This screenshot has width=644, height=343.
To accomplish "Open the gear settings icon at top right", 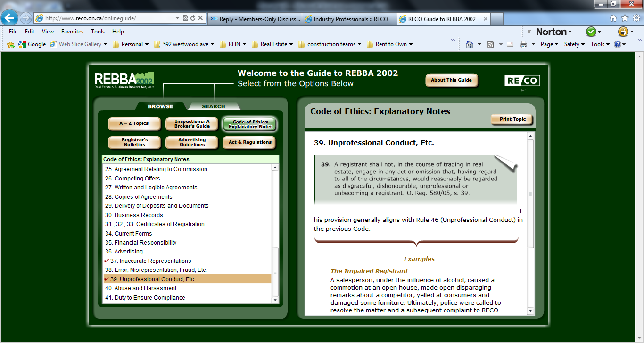I will (x=636, y=18).
